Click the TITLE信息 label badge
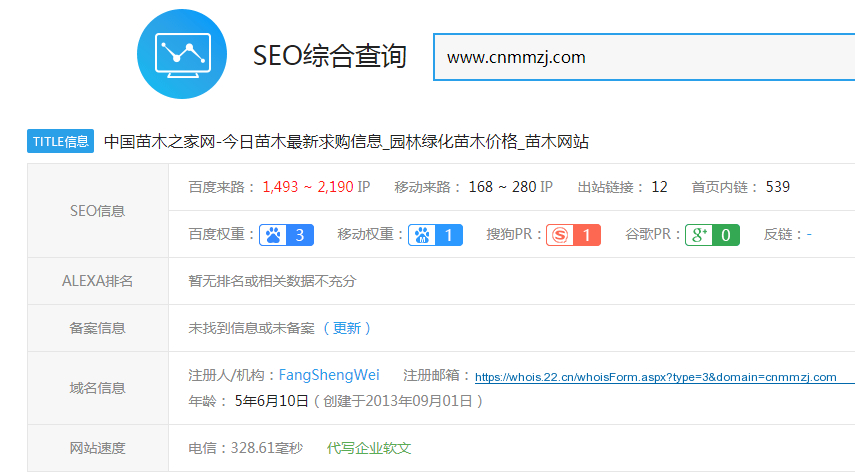Screen dimensions: 855x474 pyautogui.click(x=61, y=141)
